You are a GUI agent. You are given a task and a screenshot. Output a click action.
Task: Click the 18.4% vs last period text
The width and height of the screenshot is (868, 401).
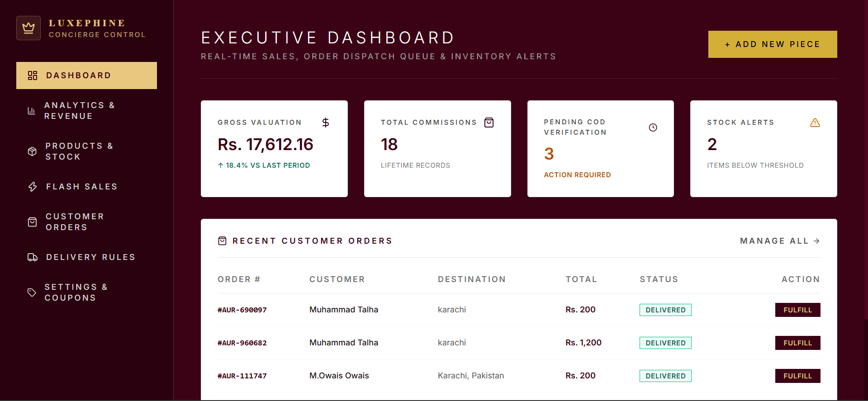click(x=264, y=165)
